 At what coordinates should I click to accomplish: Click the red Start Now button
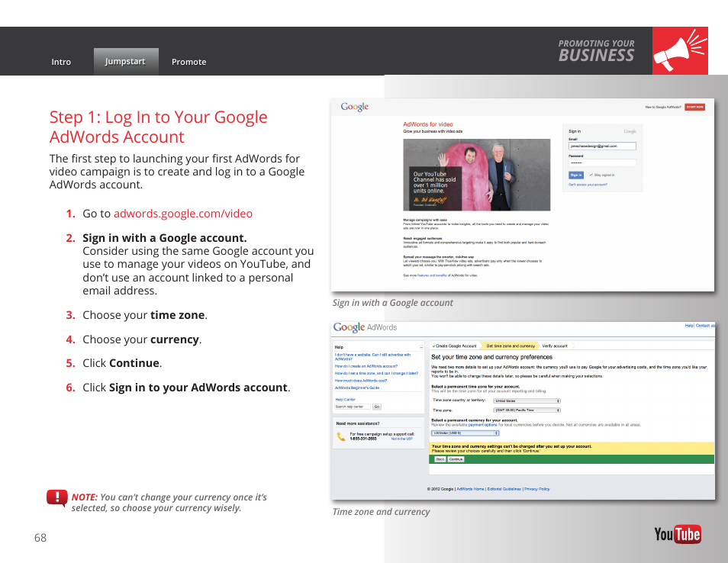coord(694,108)
